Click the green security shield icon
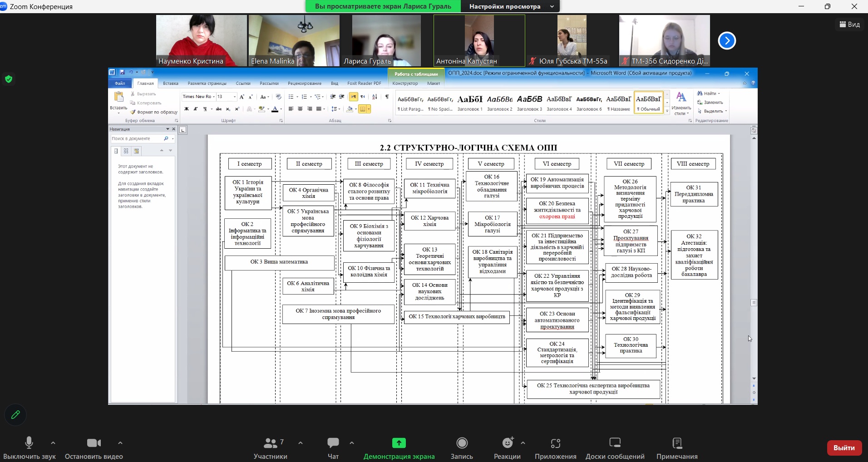Screen dimensions: 868x462 tap(9, 79)
